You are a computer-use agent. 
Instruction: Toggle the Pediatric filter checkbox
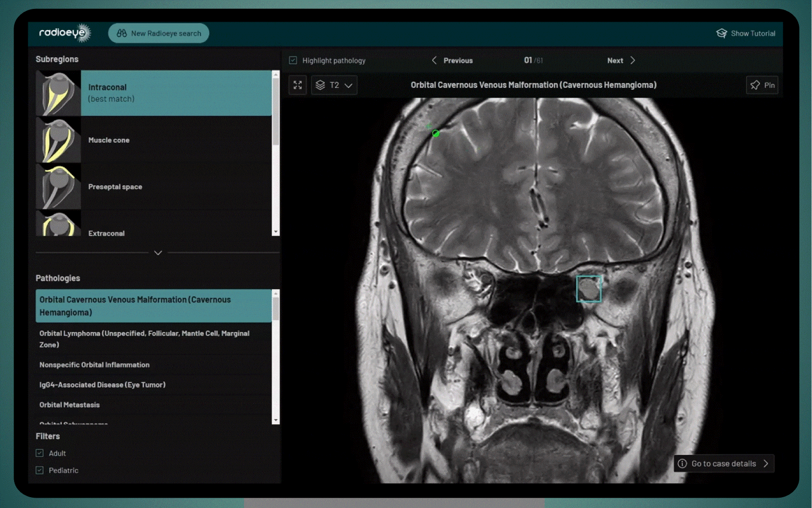click(x=39, y=470)
